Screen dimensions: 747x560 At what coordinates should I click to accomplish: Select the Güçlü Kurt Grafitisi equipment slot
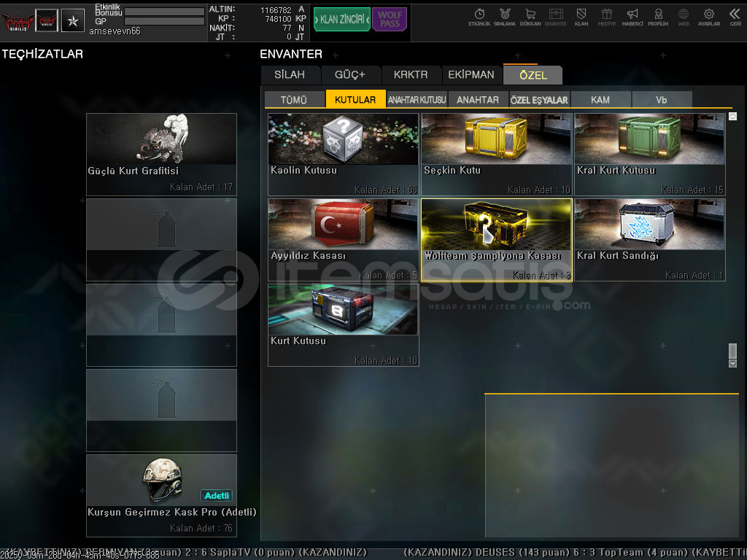click(x=161, y=155)
